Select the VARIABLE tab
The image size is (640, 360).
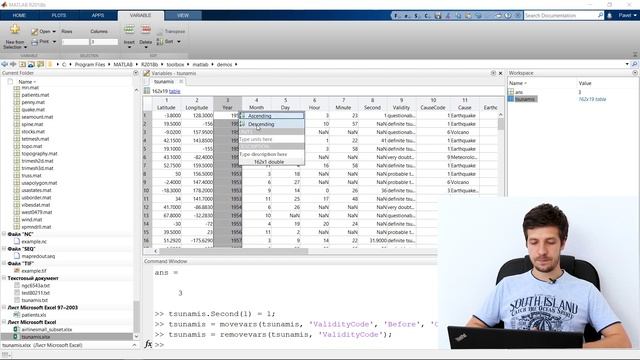pyautogui.click(x=140, y=16)
